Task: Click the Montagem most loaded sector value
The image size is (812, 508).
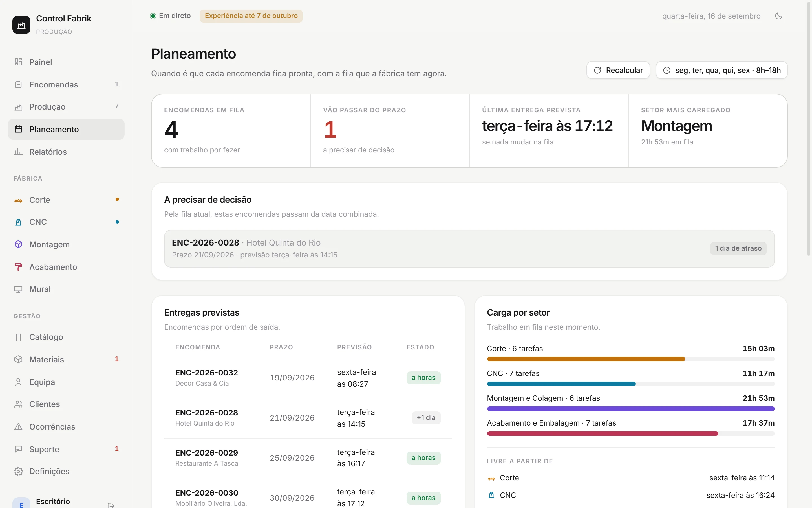Action: tap(676, 126)
